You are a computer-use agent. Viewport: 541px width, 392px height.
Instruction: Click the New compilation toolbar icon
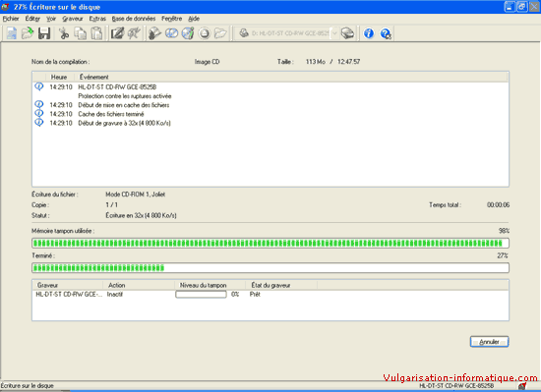[x=12, y=33]
